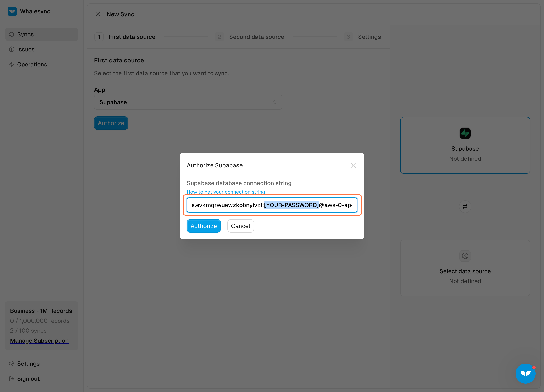The width and height of the screenshot is (544, 392).
Task: Open the App dropdown showing Supabase
Action: (x=188, y=102)
